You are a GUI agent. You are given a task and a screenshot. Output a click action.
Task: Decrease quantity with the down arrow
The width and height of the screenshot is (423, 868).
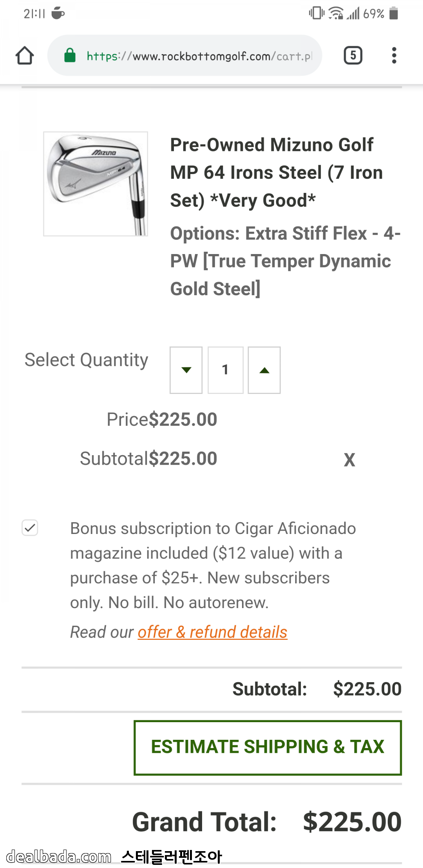186,370
